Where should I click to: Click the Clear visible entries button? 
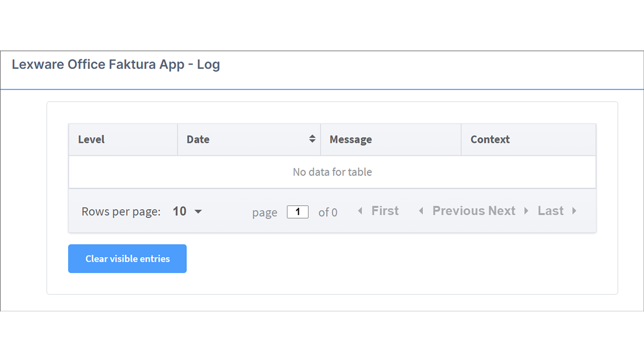click(127, 258)
